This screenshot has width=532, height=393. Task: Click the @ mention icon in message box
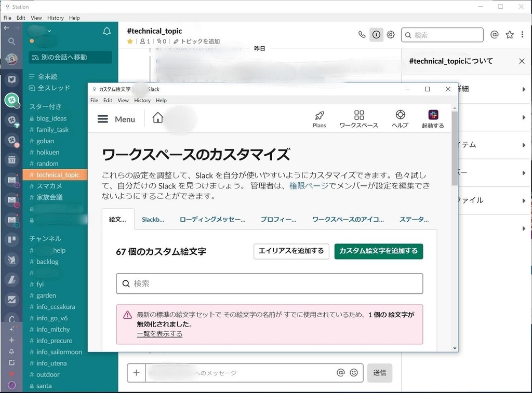tap(340, 373)
